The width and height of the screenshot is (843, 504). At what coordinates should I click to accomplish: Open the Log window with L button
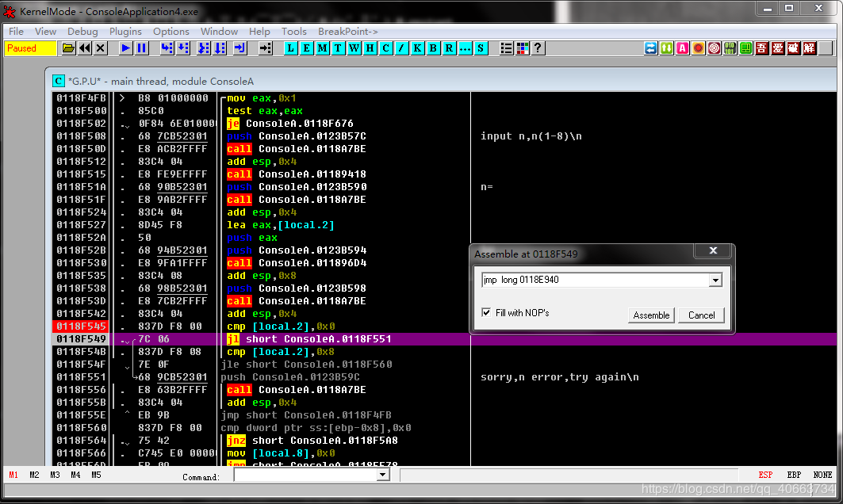pos(291,48)
